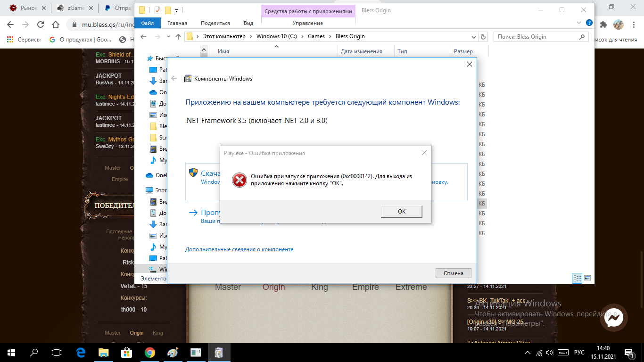644x362 pixels.
Task: Click Explorer back navigation arrow
Action: pyautogui.click(x=144, y=37)
